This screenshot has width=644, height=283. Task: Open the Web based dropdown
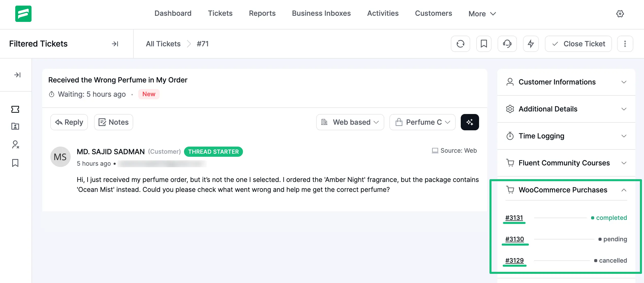click(350, 122)
